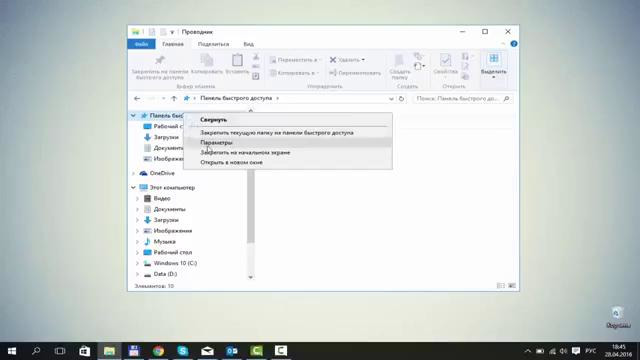Image resolution: width=640 pixels, height=360 pixels.
Task: Select Загрузки under Этот компьютер
Action: point(166,220)
